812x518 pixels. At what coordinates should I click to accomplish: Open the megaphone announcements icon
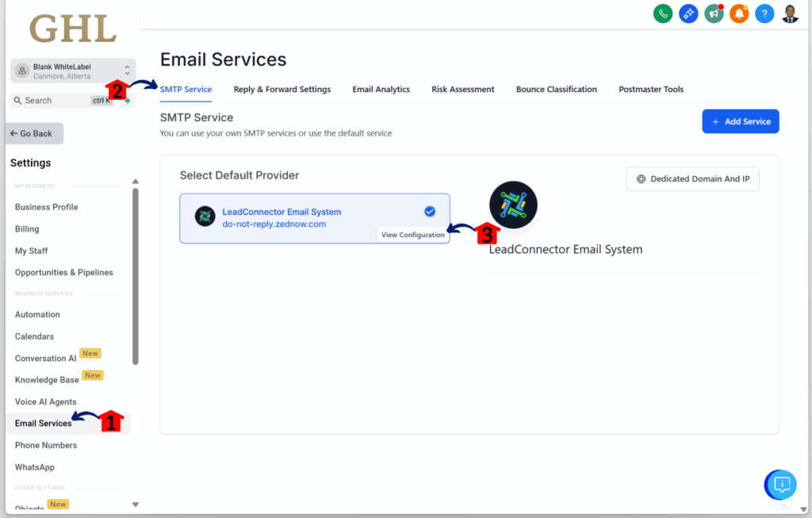(714, 14)
